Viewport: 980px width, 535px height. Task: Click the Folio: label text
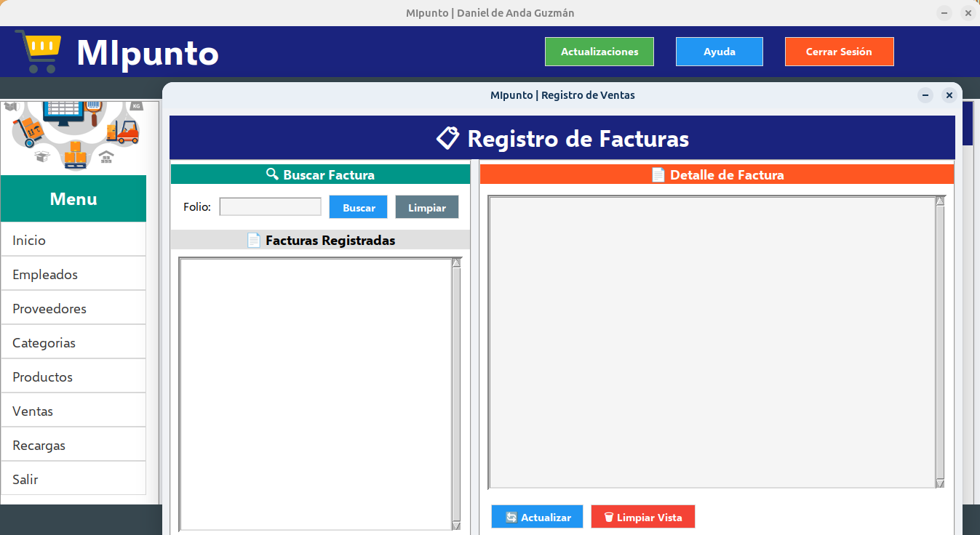point(197,207)
